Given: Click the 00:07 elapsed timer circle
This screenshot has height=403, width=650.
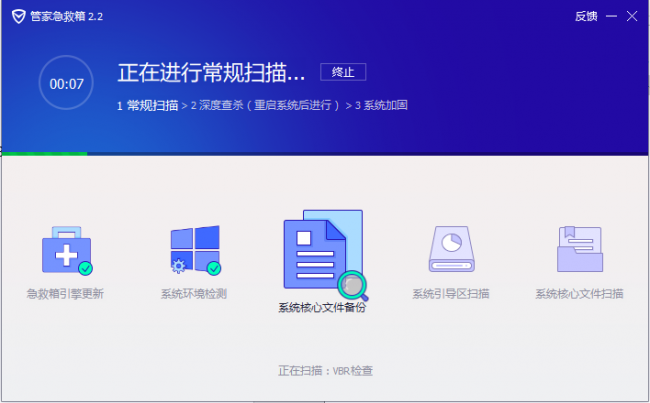Looking at the screenshot, I should [67, 84].
